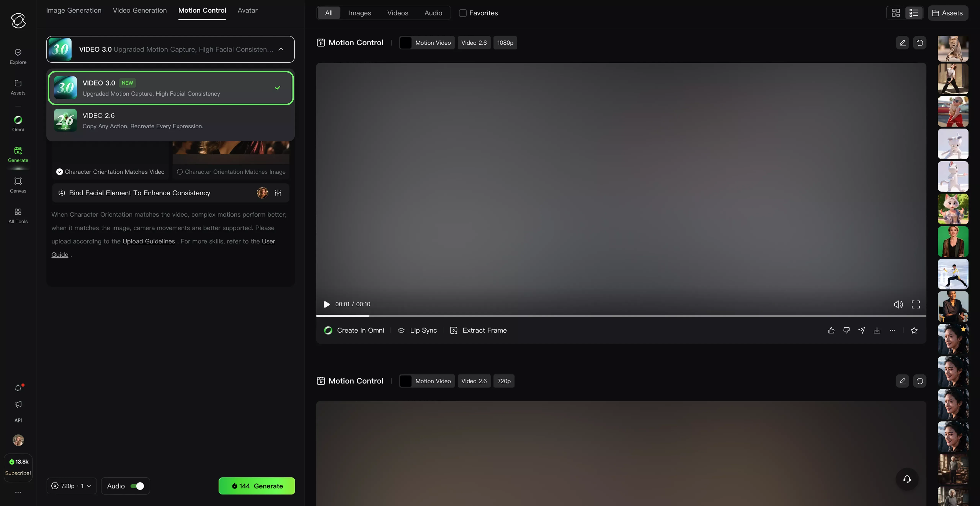Screen dimensions: 980x506
Task: Switch to Video Generation tab
Action: (x=140, y=10)
